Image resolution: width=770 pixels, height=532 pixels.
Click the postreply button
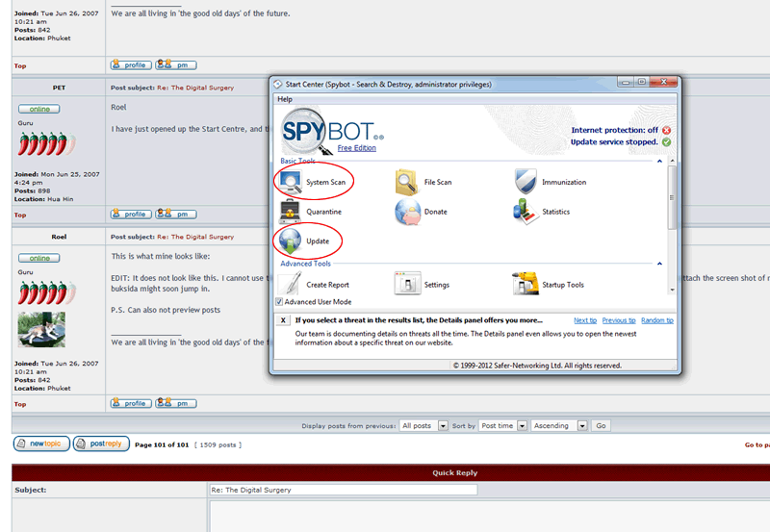pyautogui.click(x=101, y=443)
